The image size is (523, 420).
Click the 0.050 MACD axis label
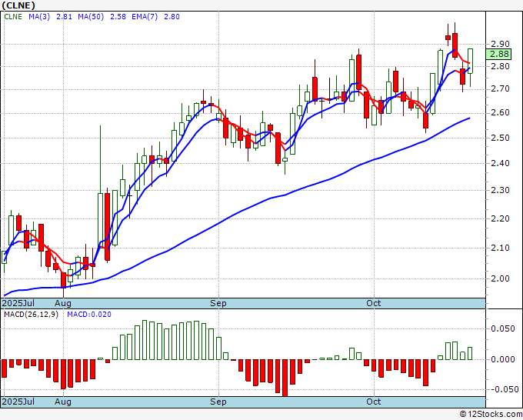tap(503, 328)
